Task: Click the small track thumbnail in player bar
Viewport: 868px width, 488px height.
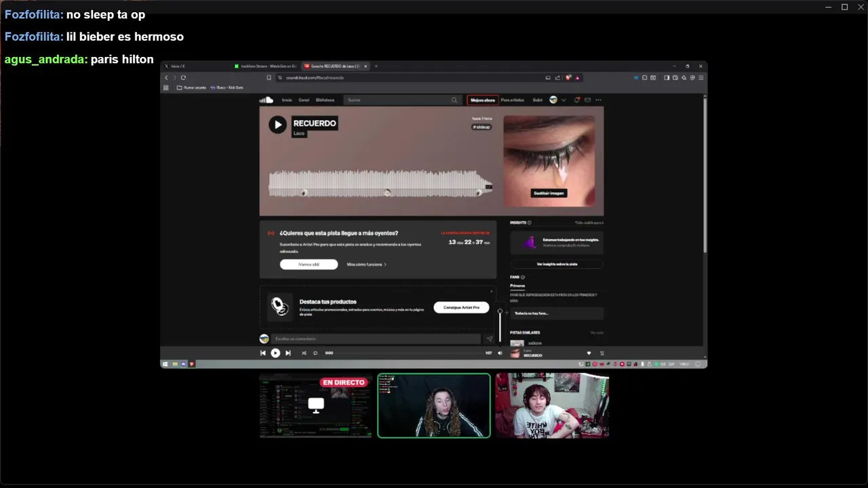Action: 515,353
